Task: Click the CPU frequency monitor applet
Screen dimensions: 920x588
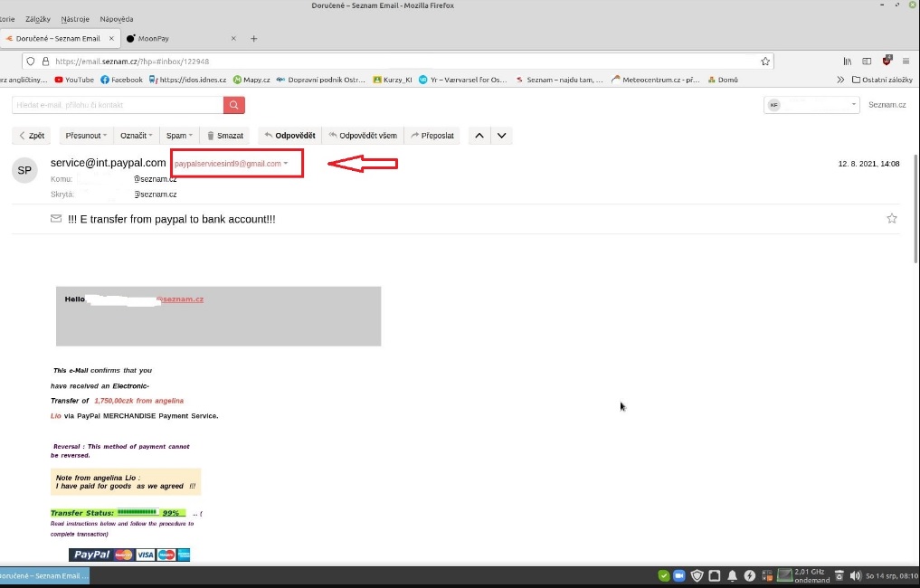Action: tap(802, 575)
